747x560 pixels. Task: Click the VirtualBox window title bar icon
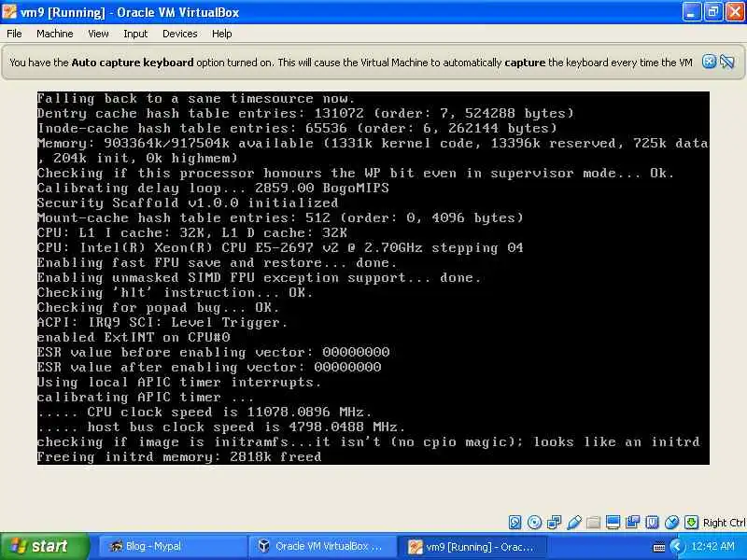(8, 11)
